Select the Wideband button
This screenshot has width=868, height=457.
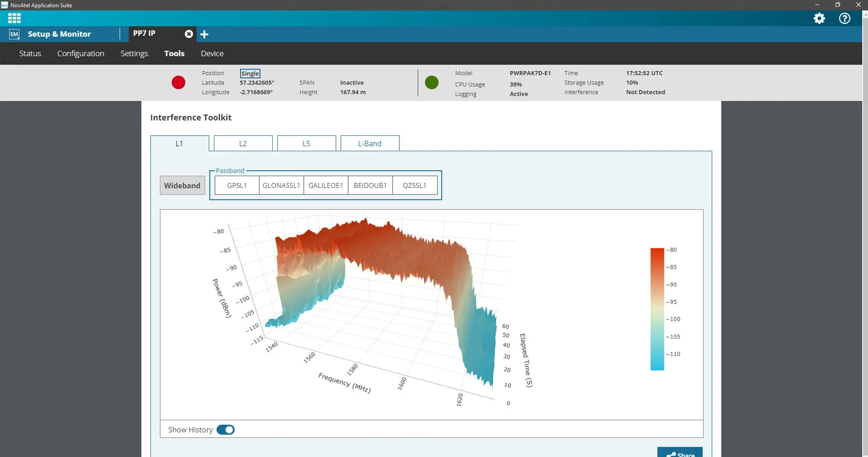[182, 185]
